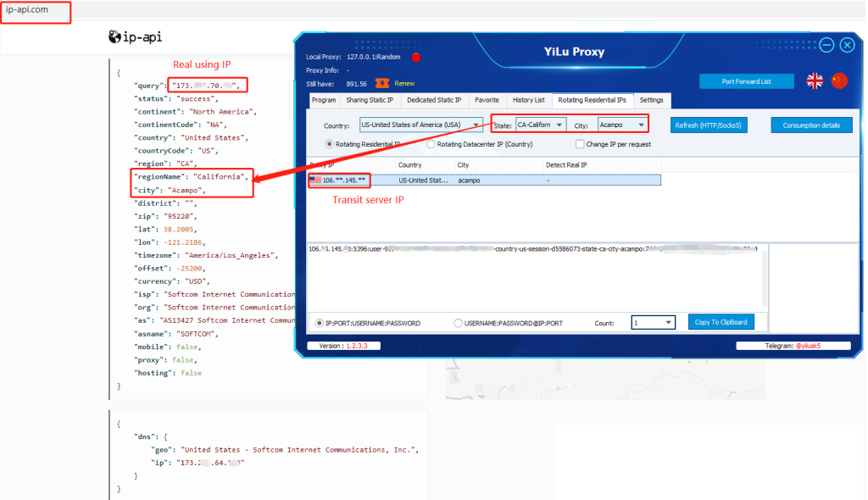
Task: Minimize the YiLu Proxy window
Action: click(826, 45)
